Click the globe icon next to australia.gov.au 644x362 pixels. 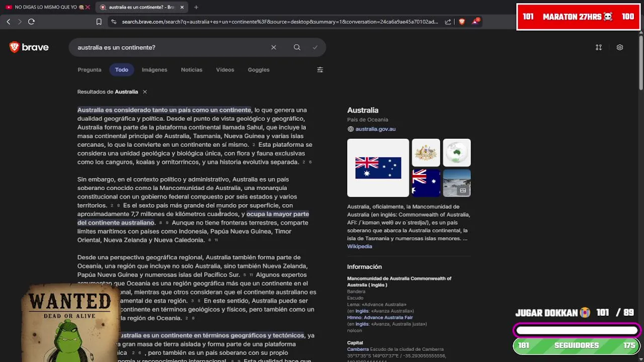pos(351,129)
